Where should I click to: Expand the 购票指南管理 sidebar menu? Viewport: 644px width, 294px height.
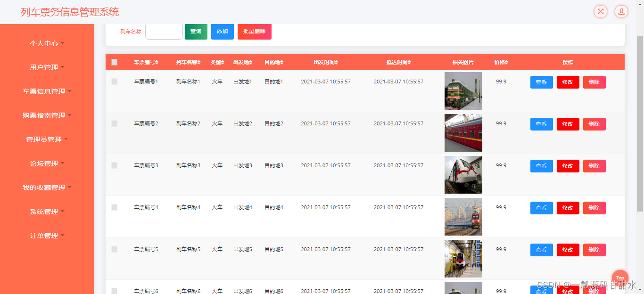pyautogui.click(x=47, y=115)
